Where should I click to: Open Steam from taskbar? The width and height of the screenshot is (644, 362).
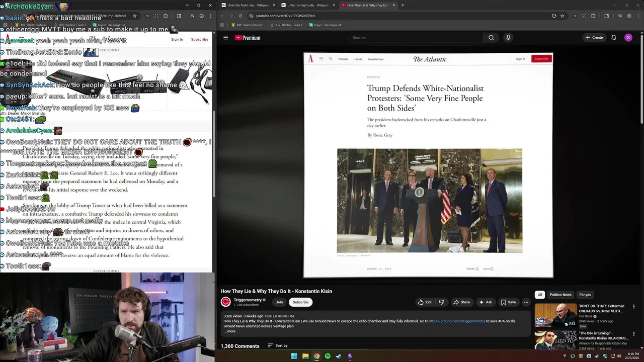tap(339, 356)
